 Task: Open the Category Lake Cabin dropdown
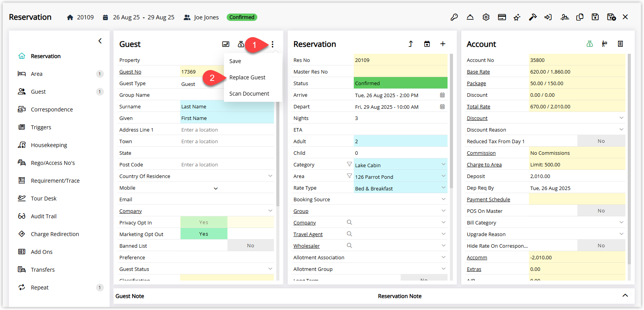pos(443,164)
